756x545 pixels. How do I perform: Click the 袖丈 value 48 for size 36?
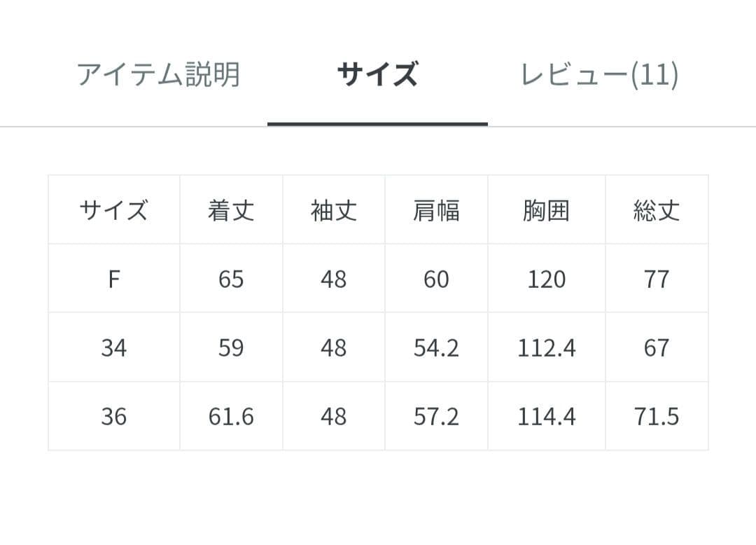pos(334,416)
